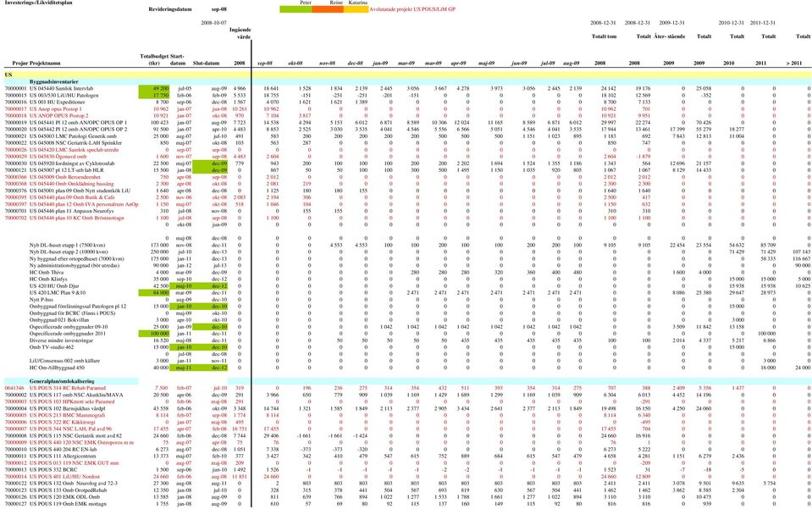The height and width of the screenshot is (509, 812).
Task: Click the Byggnadsinventarier section heading
Action: tap(54, 82)
